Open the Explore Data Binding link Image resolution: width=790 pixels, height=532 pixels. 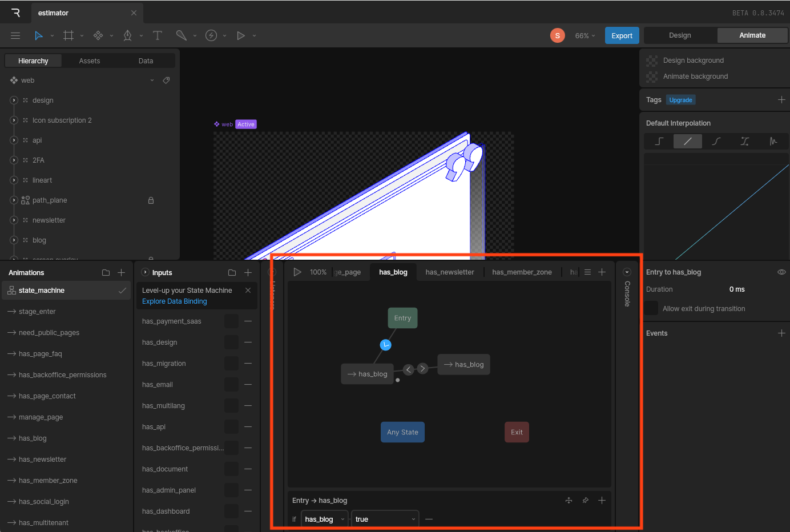174,301
